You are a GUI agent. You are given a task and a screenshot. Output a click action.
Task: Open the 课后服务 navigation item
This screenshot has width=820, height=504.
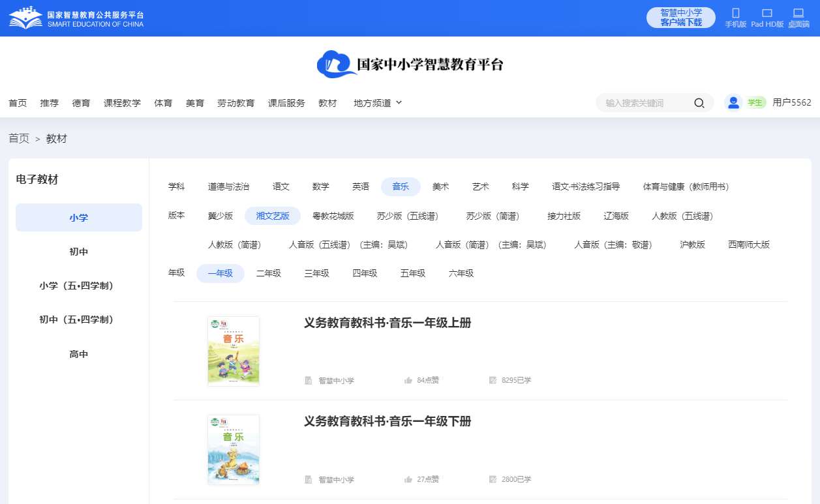(286, 103)
